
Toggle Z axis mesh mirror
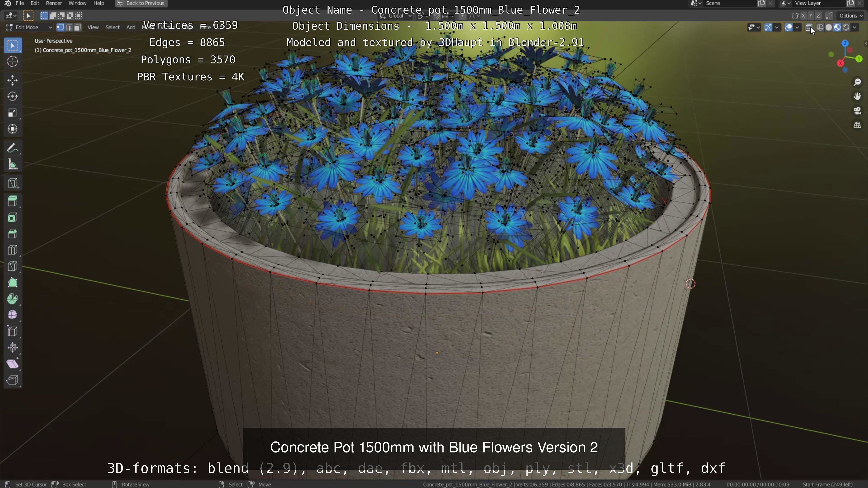(818, 16)
